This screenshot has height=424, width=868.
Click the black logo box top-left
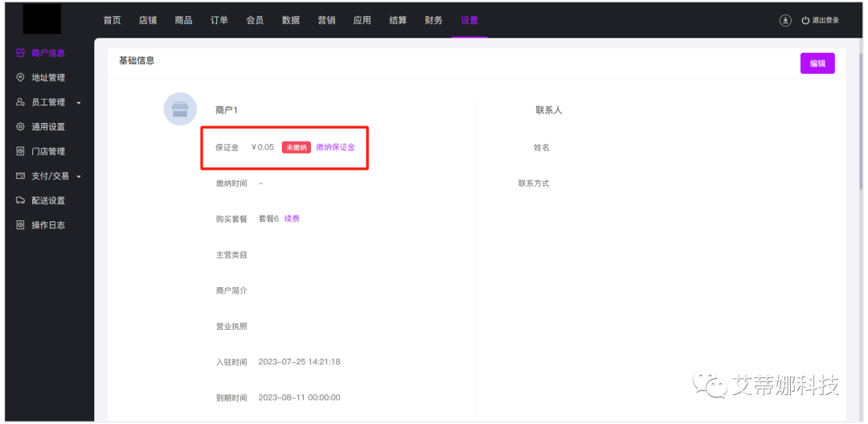[x=42, y=20]
